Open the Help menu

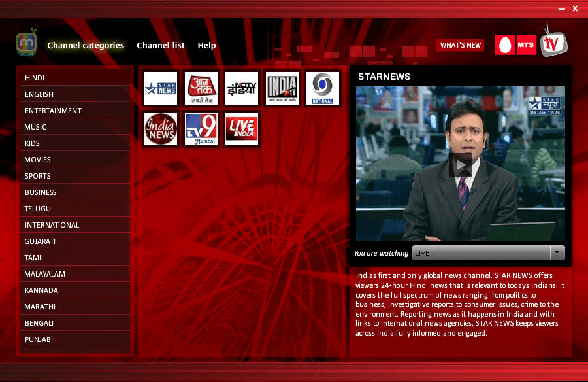pyautogui.click(x=206, y=46)
